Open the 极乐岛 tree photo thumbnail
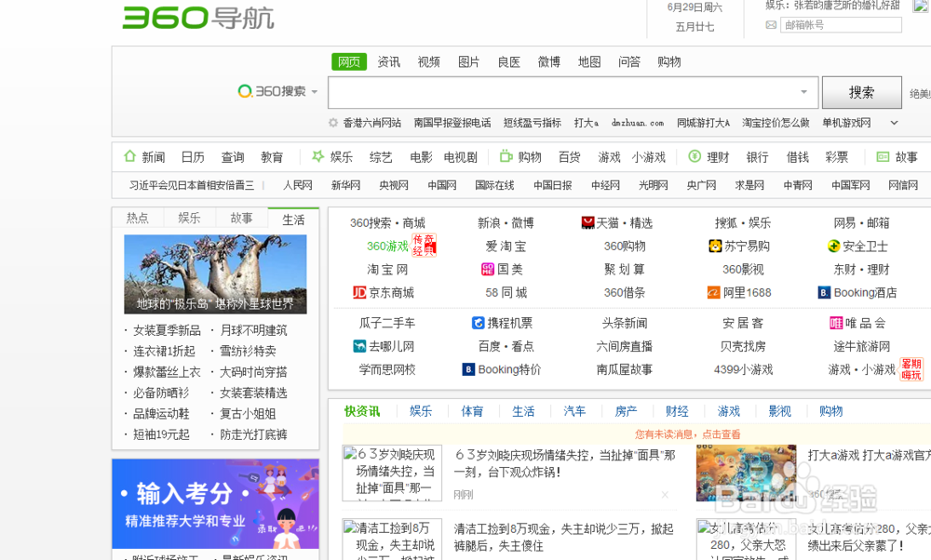The width and height of the screenshot is (931, 560). (216, 274)
